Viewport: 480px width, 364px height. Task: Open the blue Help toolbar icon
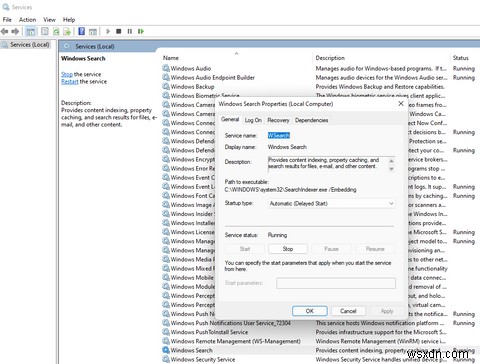click(81, 31)
